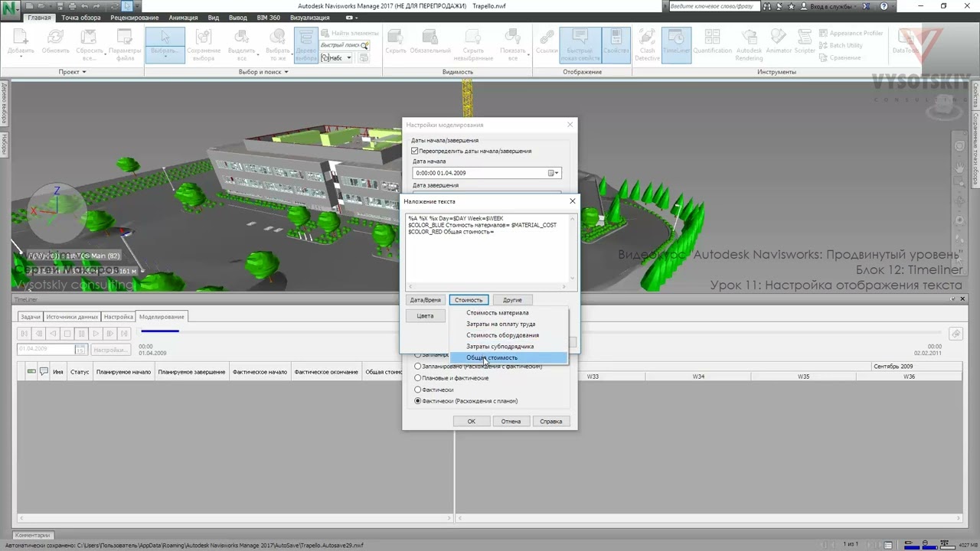
Task: Switch to the Точка обзора ribbon tab
Action: click(81, 18)
